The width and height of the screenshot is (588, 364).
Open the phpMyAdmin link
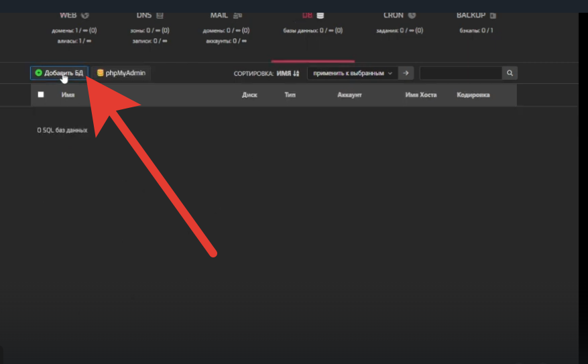point(125,72)
